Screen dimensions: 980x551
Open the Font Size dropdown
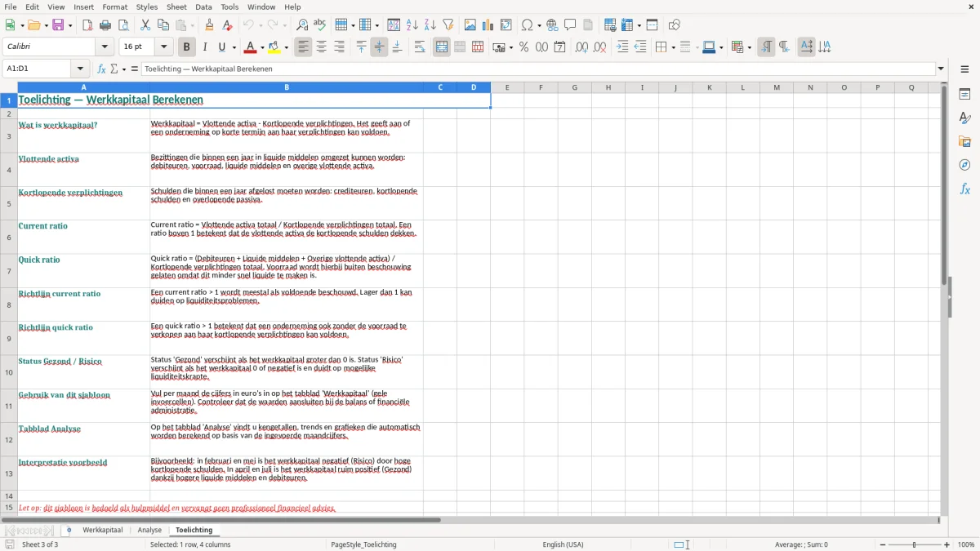click(163, 47)
